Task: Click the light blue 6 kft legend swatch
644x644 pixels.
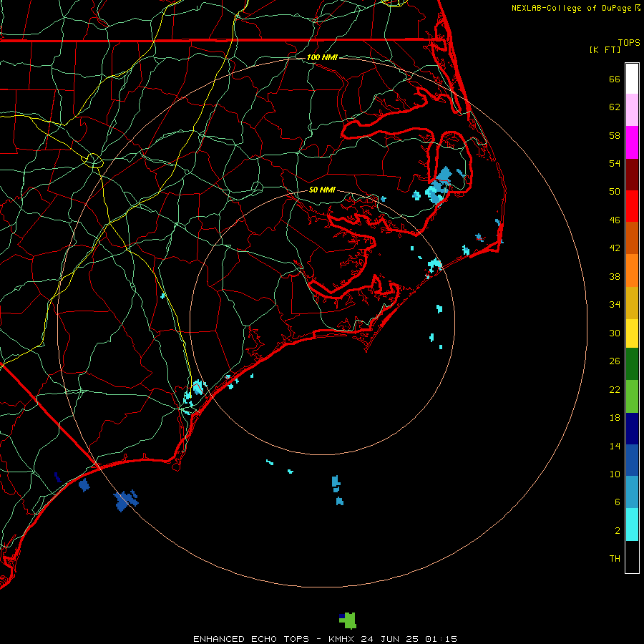Action: 632,492
